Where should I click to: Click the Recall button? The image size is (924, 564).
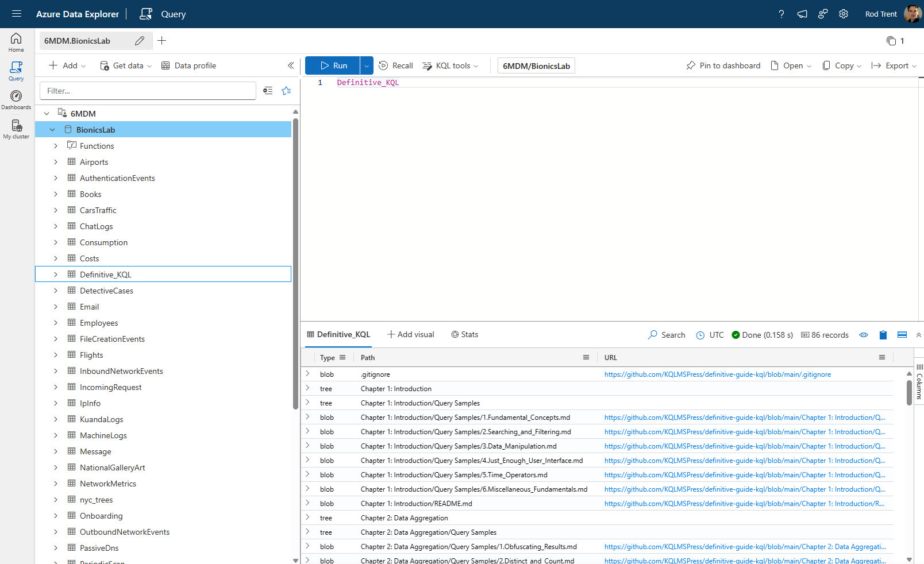click(396, 65)
